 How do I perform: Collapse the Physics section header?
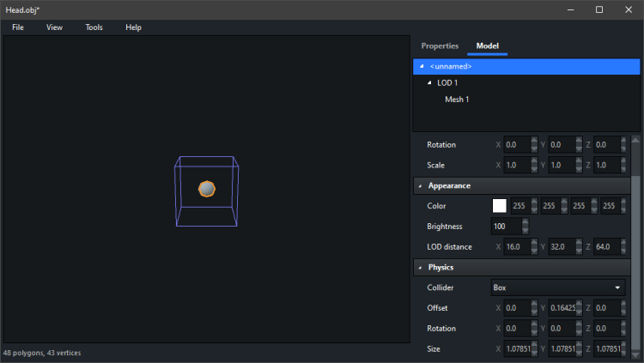(x=420, y=268)
